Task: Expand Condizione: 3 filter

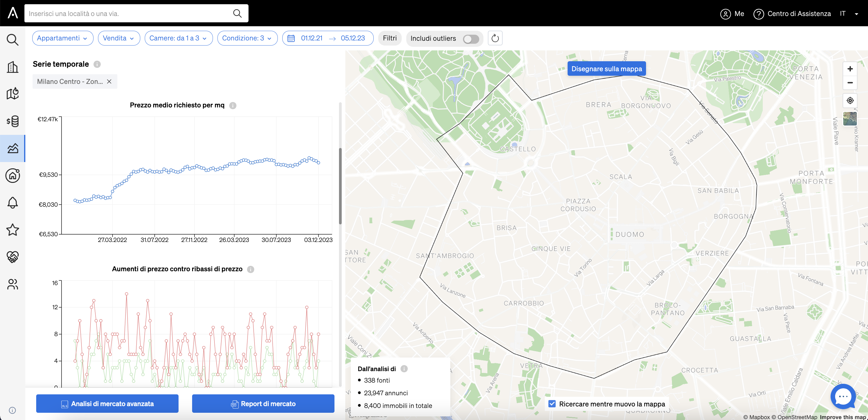Action: 247,38
